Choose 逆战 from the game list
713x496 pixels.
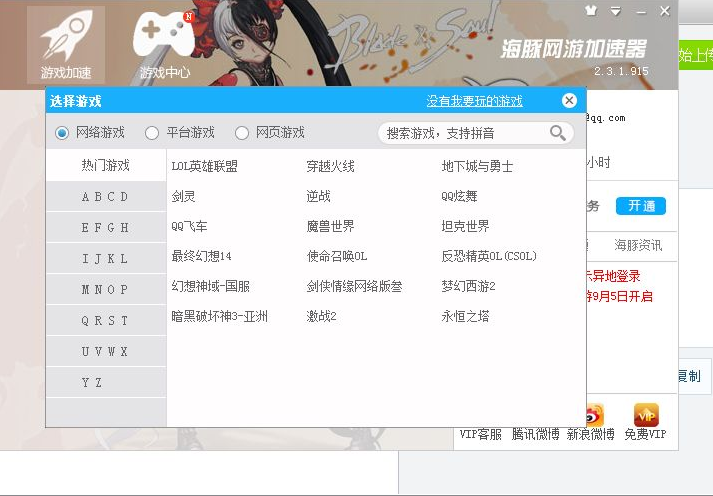click(x=318, y=196)
